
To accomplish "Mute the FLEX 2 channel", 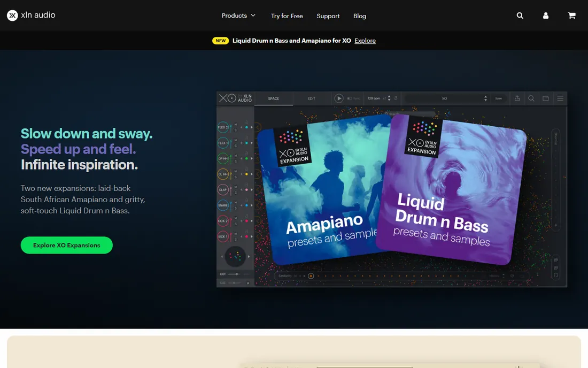I will tap(236, 124).
